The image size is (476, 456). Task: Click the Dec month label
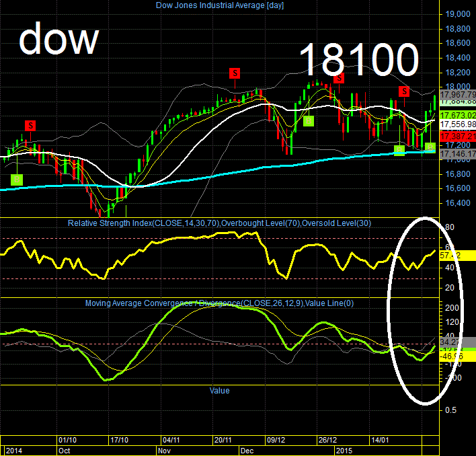click(247, 451)
